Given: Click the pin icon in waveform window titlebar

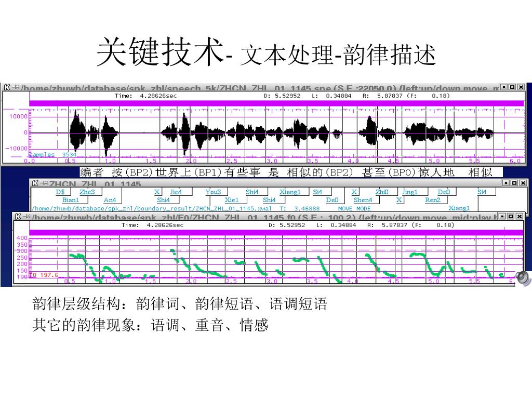Looking at the screenshot, I should [x=16, y=87].
